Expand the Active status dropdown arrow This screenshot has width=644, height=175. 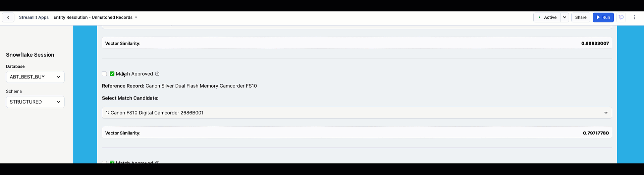[565, 17]
